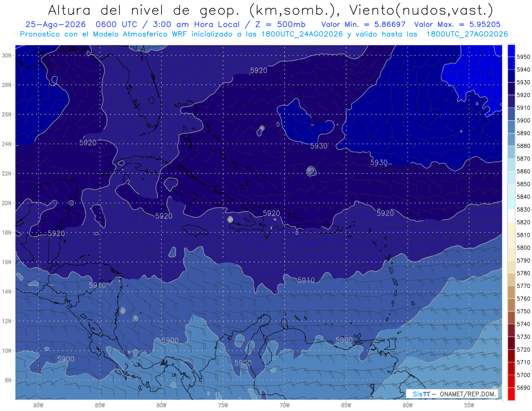Click the 5750 value in the color legend
The width and height of the screenshot is (532, 411).
tap(524, 311)
